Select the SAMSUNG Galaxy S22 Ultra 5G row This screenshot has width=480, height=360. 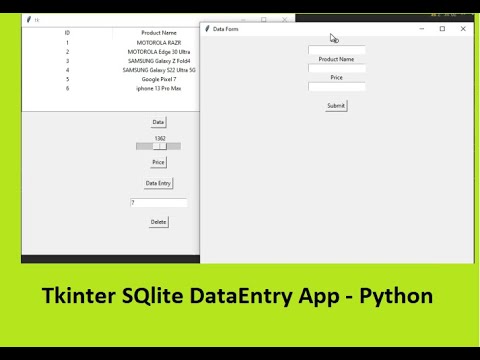tap(111, 70)
